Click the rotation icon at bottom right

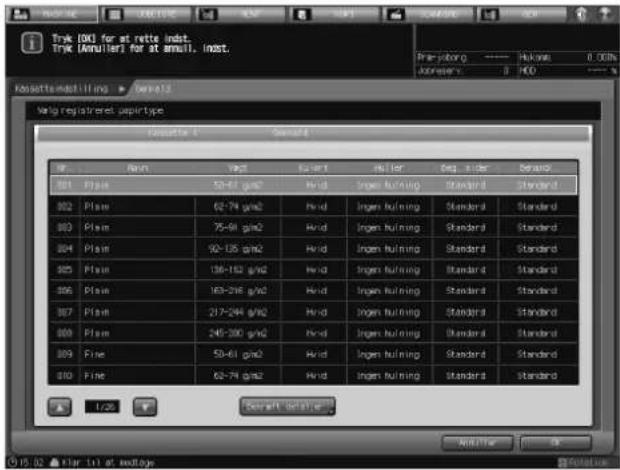(x=561, y=462)
